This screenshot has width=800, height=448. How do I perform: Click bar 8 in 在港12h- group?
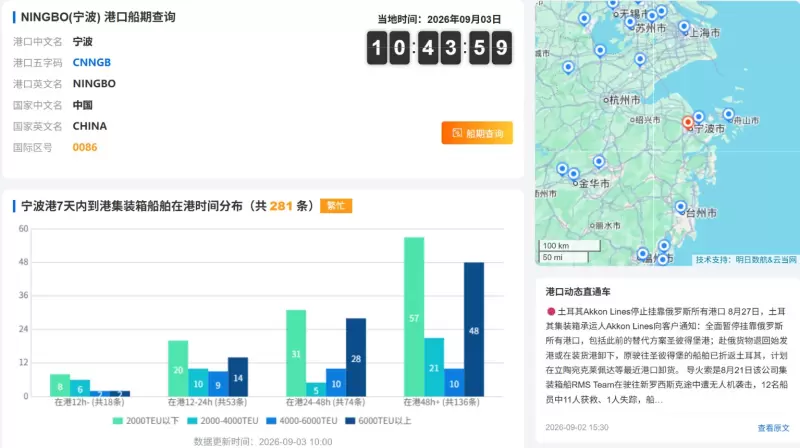[x=60, y=385]
